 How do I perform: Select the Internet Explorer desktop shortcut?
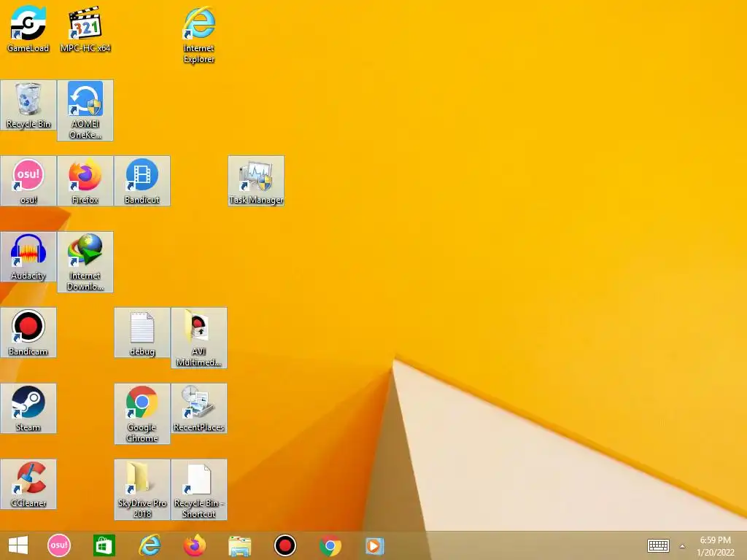tap(199, 34)
